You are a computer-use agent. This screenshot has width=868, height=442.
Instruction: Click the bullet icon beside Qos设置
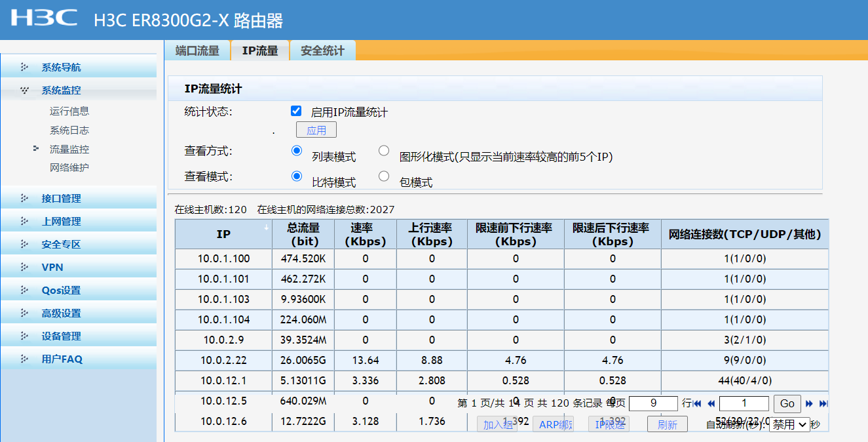click(x=24, y=290)
